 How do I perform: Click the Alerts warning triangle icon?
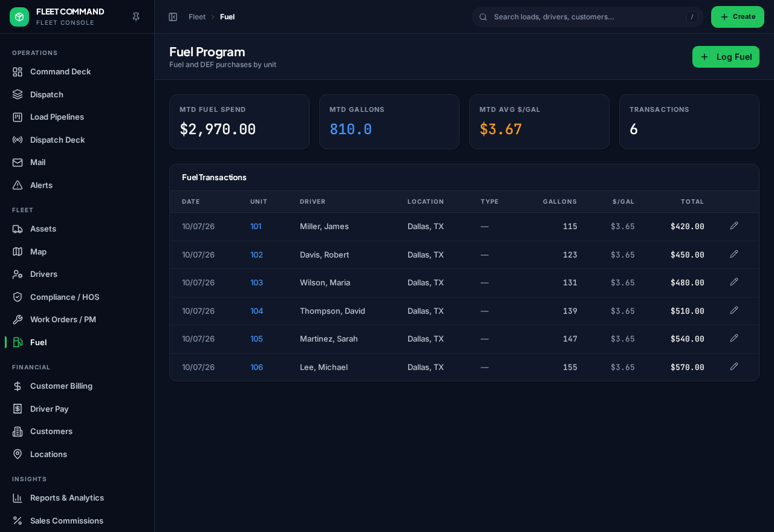click(x=18, y=185)
